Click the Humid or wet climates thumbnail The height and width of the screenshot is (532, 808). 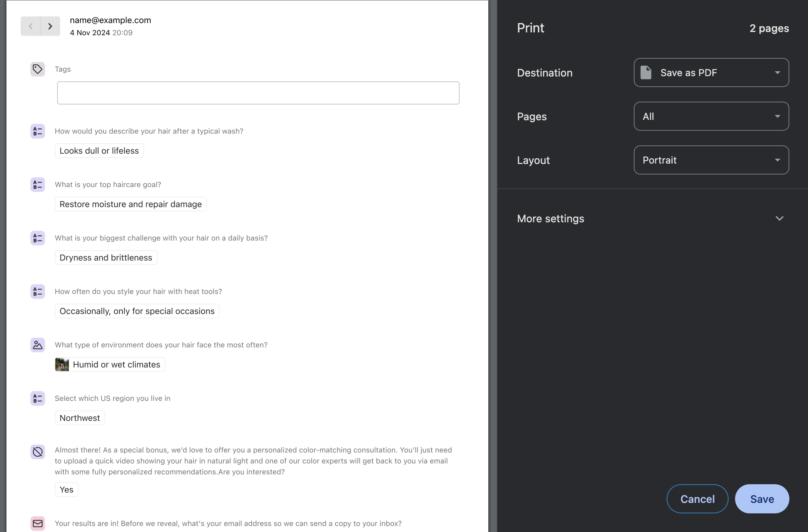(x=62, y=364)
